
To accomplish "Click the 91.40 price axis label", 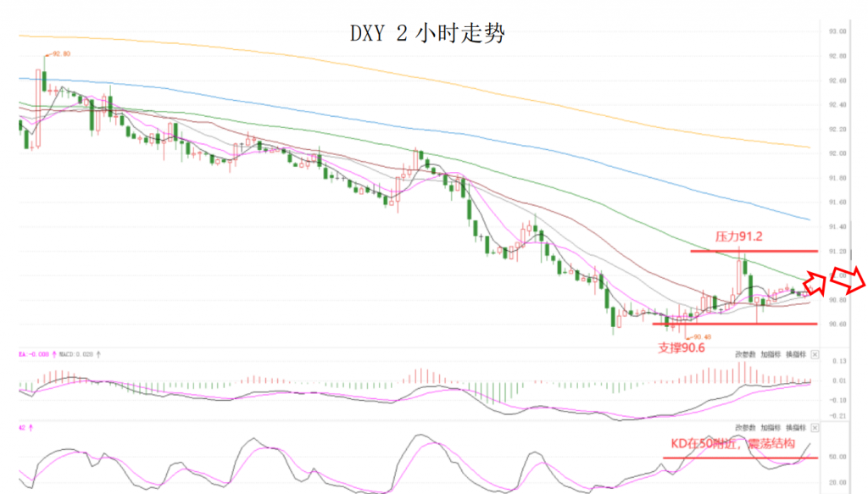I will (837, 227).
